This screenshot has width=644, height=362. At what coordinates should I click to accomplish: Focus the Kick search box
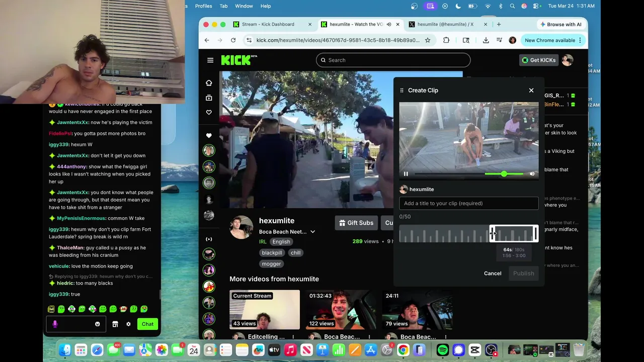393,60
